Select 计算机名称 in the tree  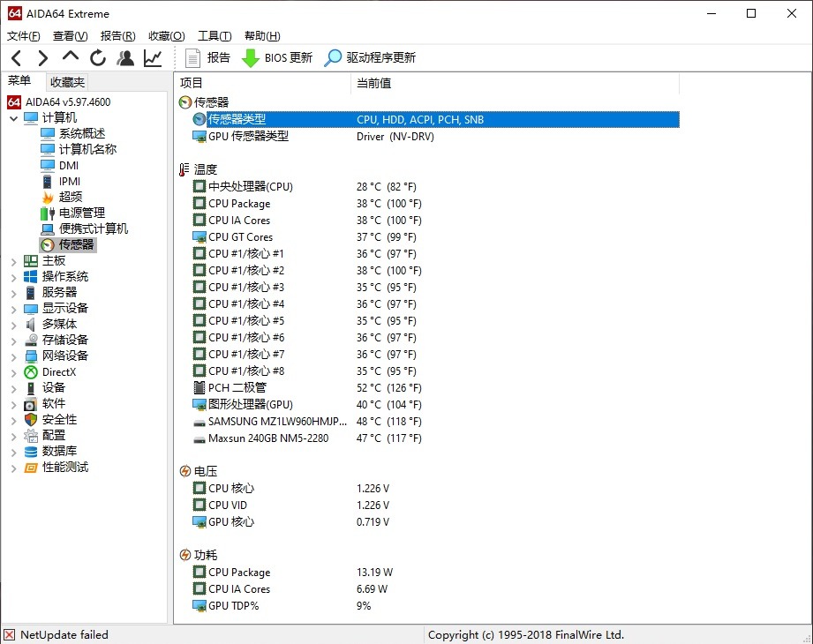coord(87,149)
